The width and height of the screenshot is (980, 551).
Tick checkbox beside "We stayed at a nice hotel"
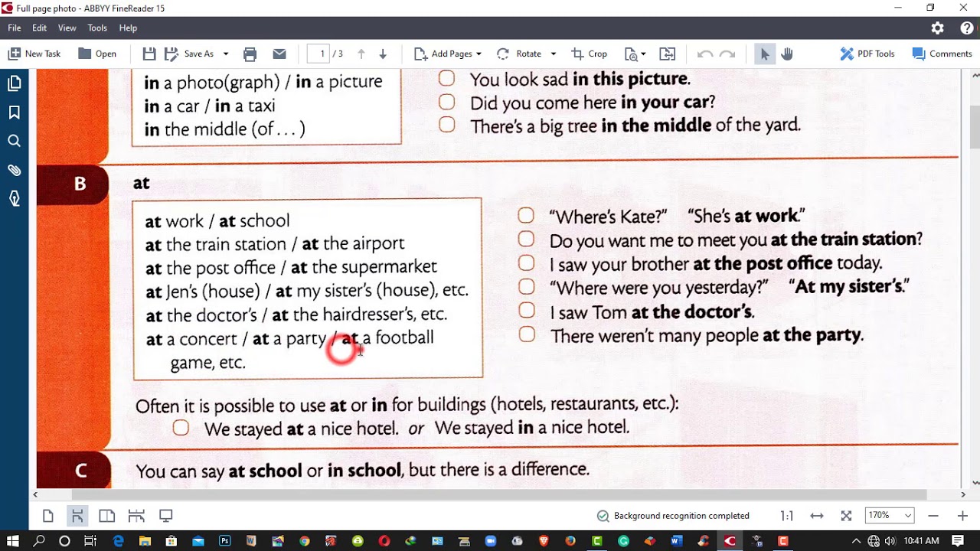pyautogui.click(x=181, y=428)
